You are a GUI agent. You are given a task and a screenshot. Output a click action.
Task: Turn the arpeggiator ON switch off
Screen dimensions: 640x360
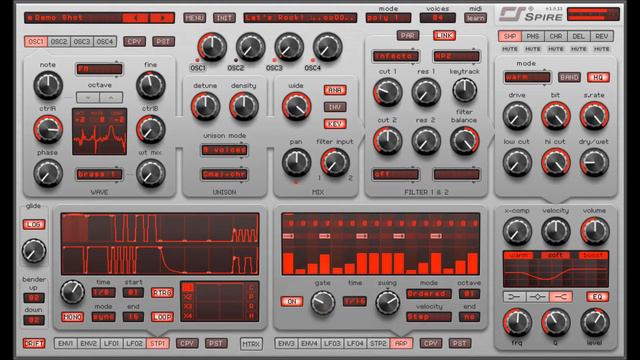(291, 302)
